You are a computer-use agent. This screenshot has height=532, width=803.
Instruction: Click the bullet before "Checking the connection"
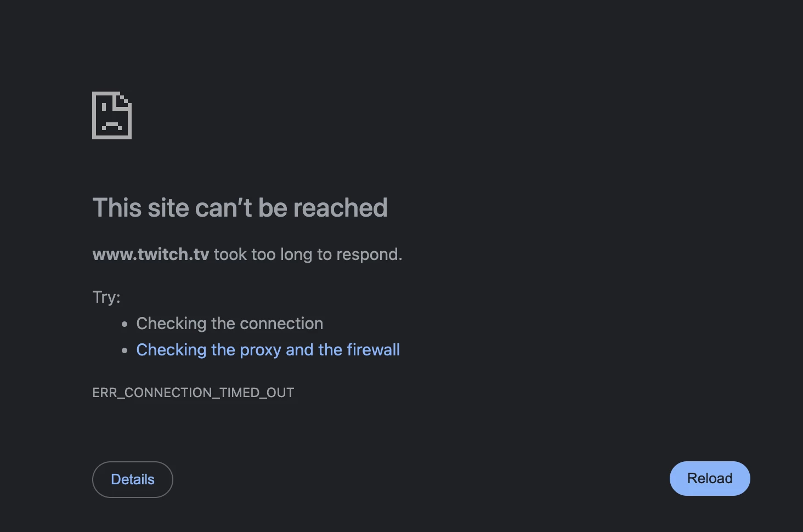pyautogui.click(x=125, y=324)
